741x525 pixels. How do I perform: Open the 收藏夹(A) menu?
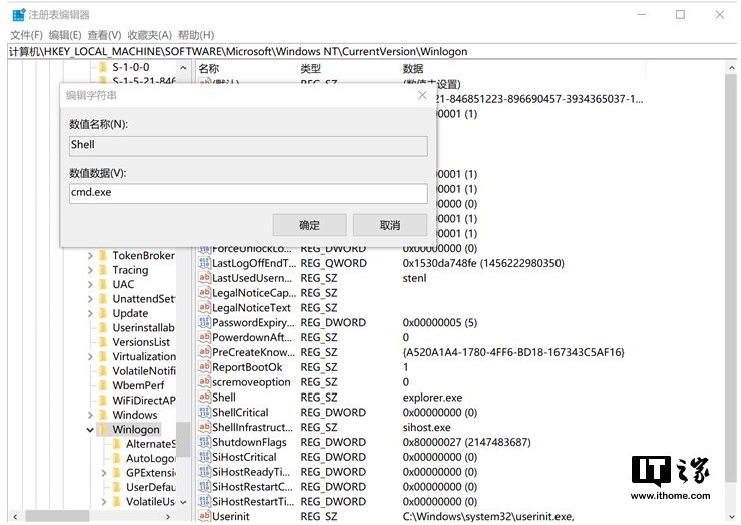point(149,35)
